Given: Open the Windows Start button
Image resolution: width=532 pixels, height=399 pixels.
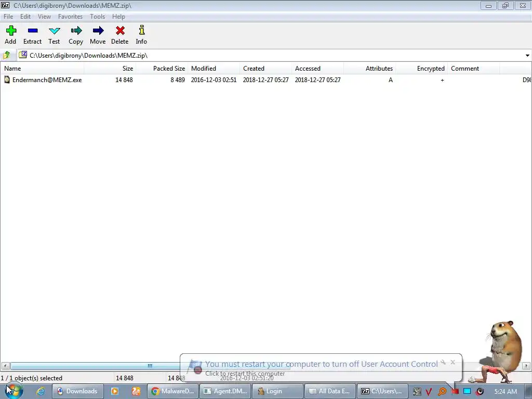Looking at the screenshot, I should point(13,391).
